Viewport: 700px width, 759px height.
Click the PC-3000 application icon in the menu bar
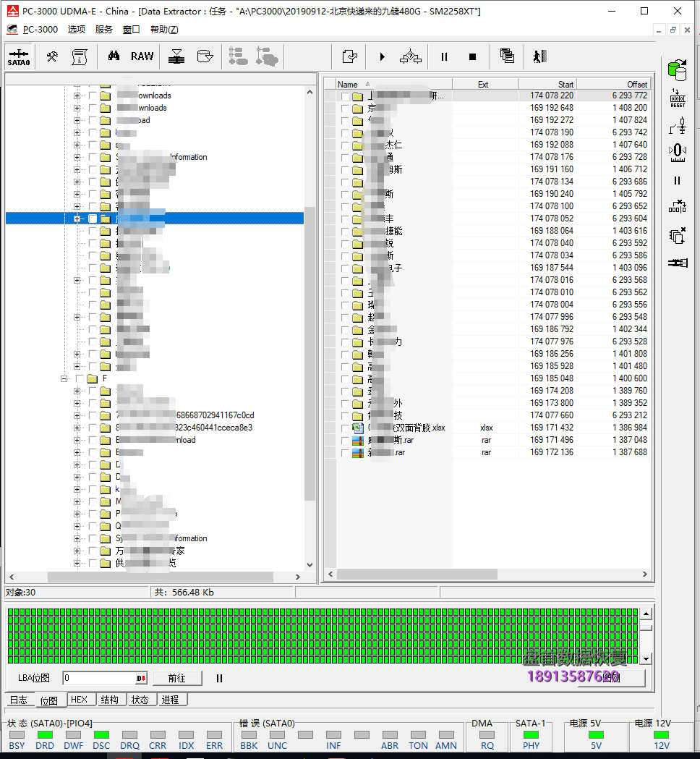[x=12, y=30]
